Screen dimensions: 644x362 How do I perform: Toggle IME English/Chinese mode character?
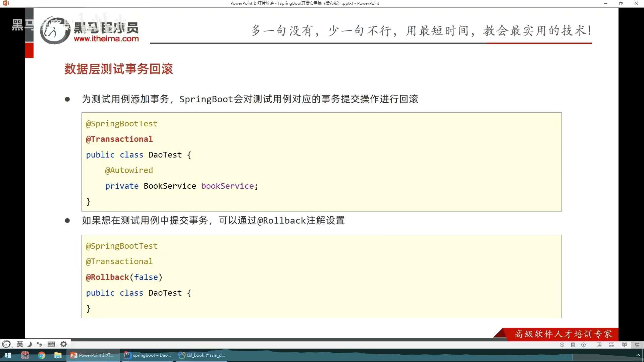[20, 344]
